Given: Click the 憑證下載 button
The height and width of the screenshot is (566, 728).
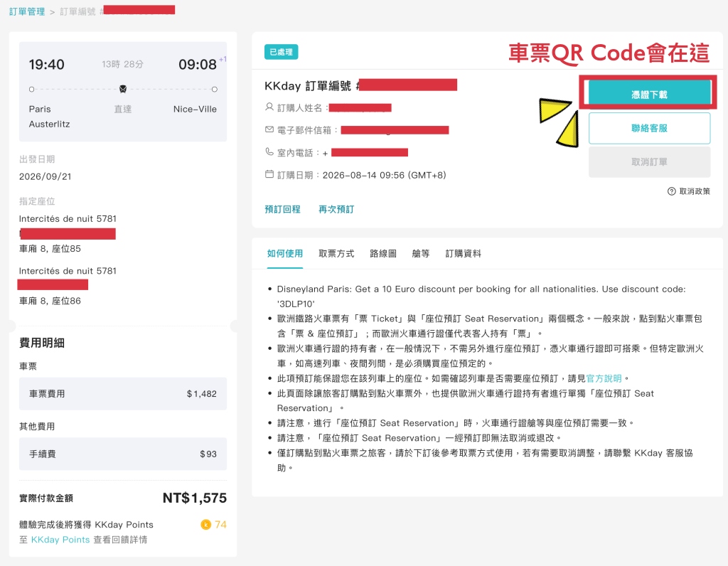Looking at the screenshot, I should [649, 95].
